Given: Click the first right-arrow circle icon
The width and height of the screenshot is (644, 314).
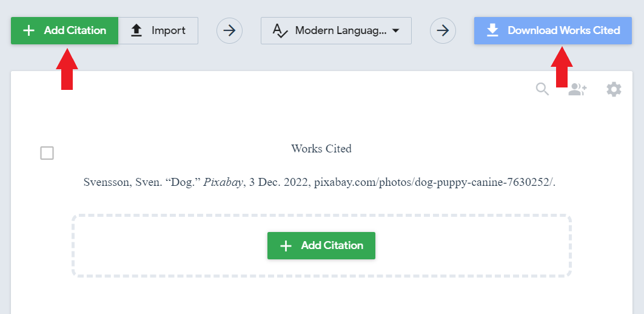Looking at the screenshot, I should 230,30.
